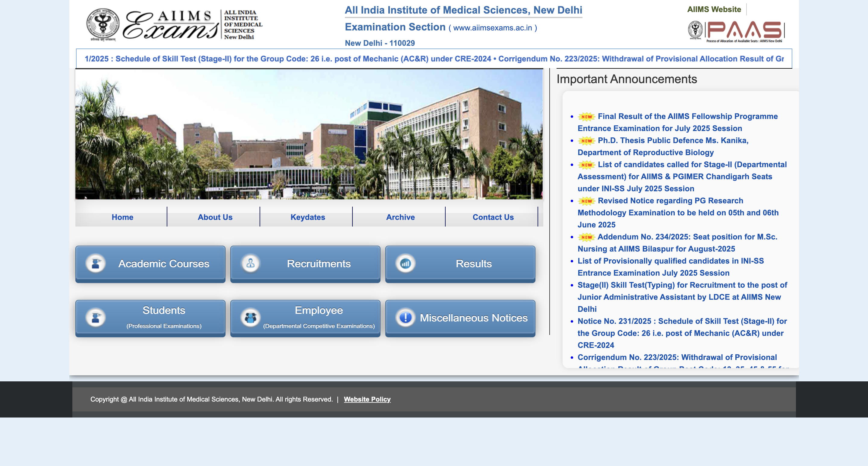This screenshot has width=868, height=466.
Task: Open the Results button
Action: [x=460, y=264]
